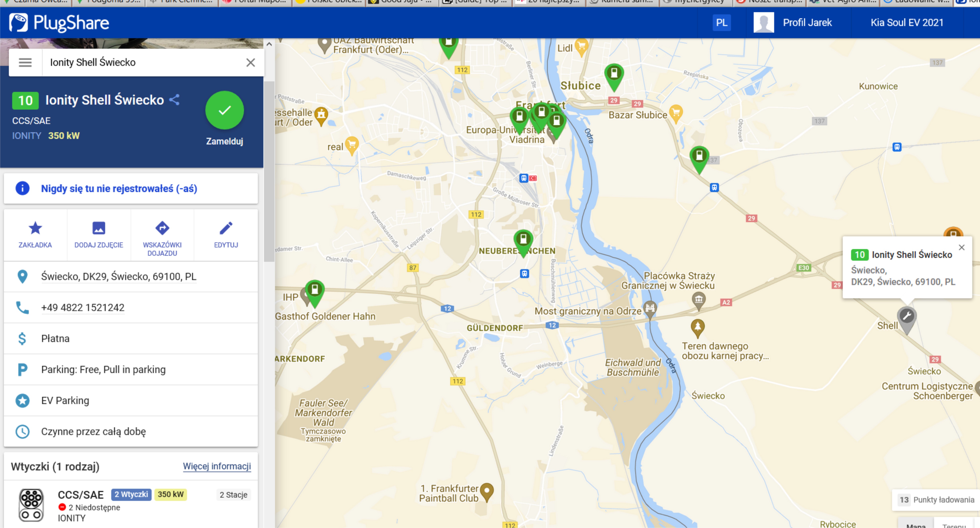
Task: Click the EV Parking row
Action: [130, 400]
